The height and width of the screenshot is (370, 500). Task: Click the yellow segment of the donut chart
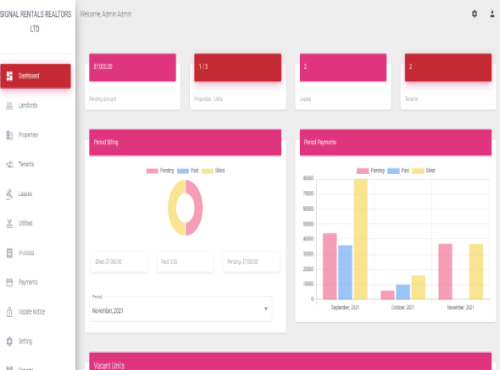click(x=172, y=208)
